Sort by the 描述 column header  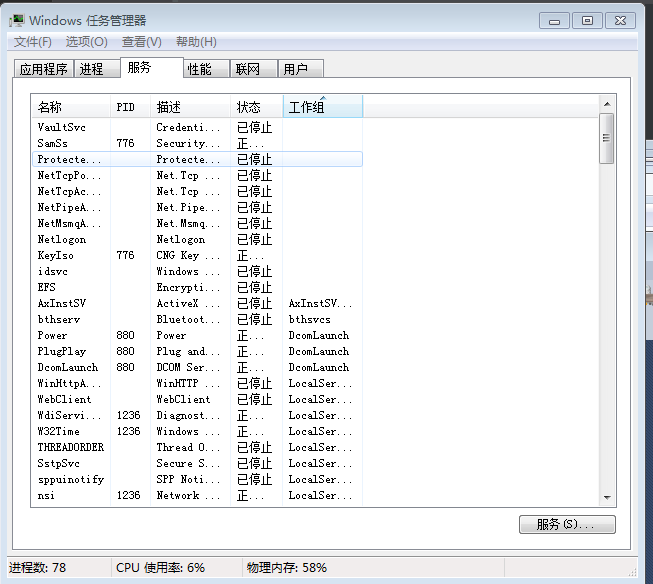[x=190, y=107]
